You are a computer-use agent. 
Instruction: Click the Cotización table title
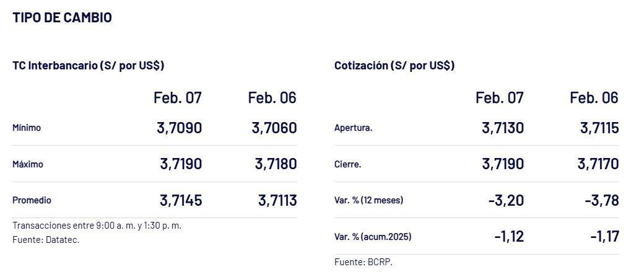(x=394, y=66)
